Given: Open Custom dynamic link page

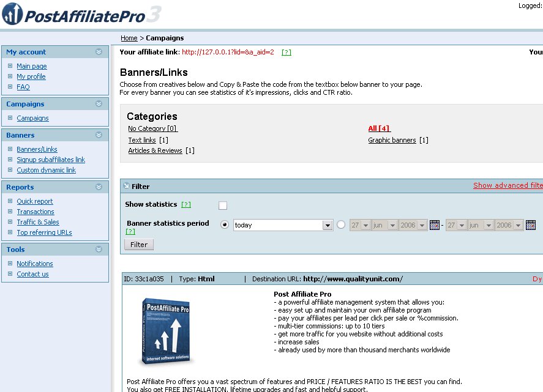Looking at the screenshot, I should 47,170.
